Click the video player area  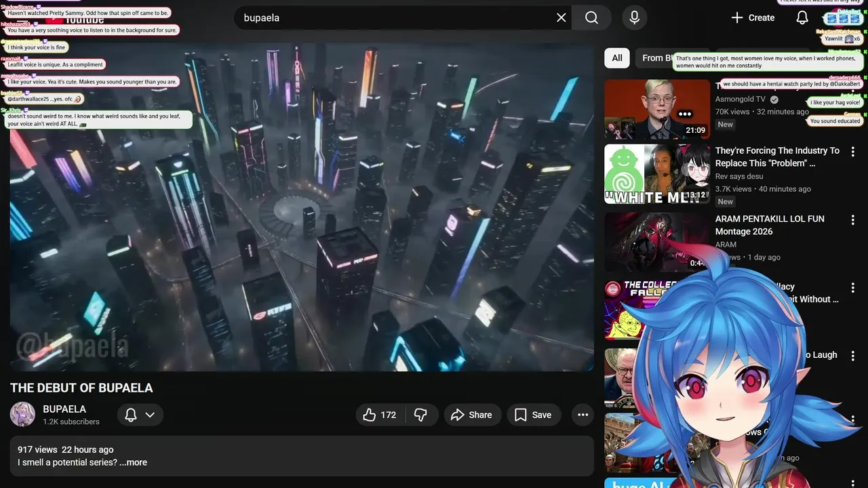pyautogui.click(x=302, y=207)
